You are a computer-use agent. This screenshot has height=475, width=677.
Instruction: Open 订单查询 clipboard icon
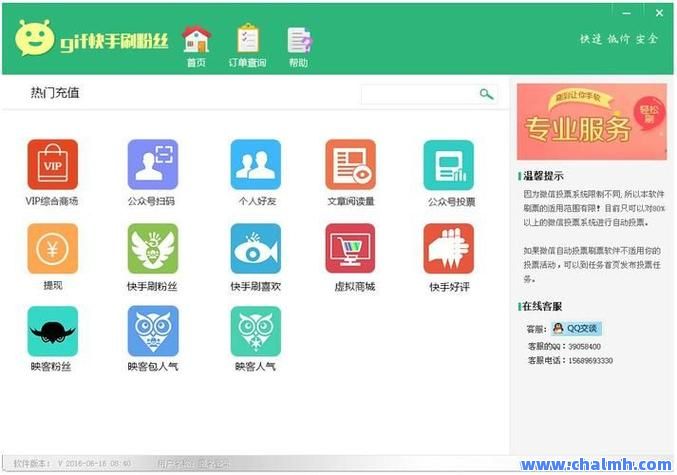[x=247, y=46]
